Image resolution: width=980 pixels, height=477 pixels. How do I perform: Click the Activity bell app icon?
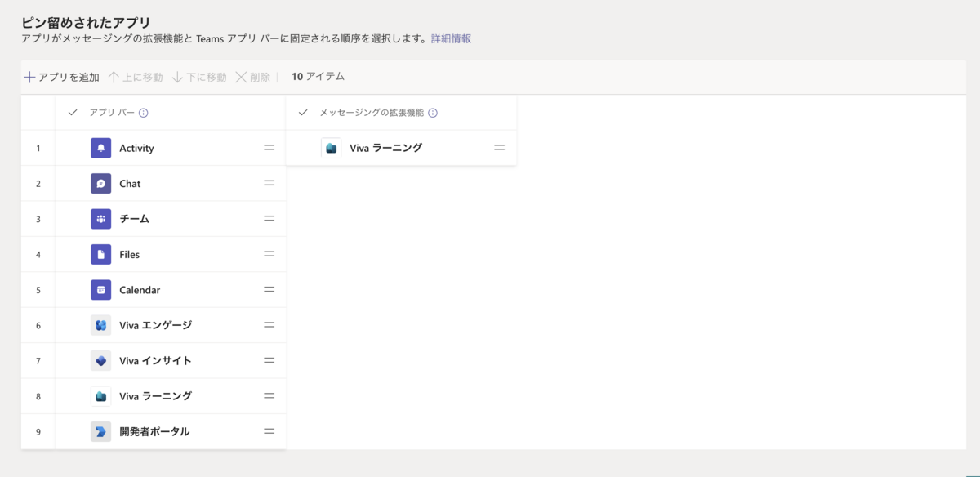pyautogui.click(x=100, y=148)
